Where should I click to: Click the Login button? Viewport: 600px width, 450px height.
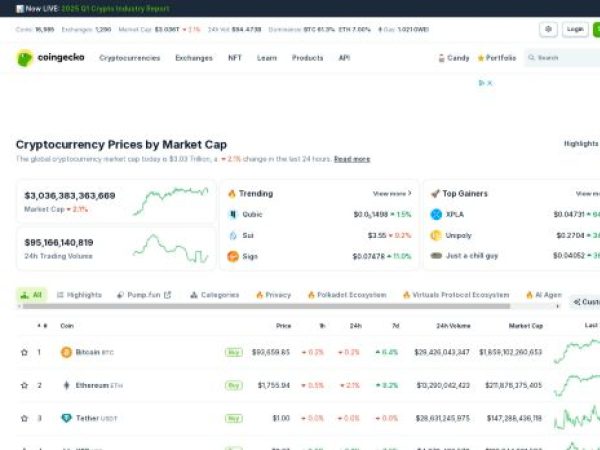pos(575,29)
